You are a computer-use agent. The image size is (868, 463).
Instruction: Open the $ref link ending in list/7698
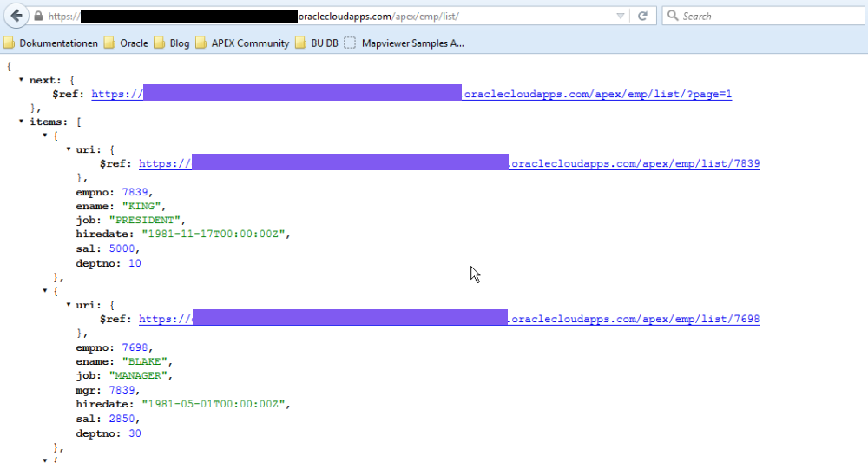[449, 319]
